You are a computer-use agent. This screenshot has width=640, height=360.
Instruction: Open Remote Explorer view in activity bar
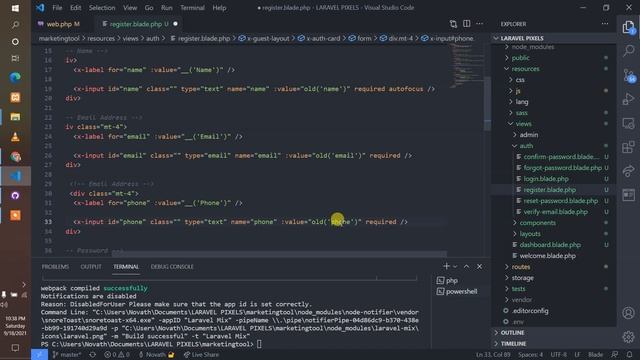(x=629, y=123)
